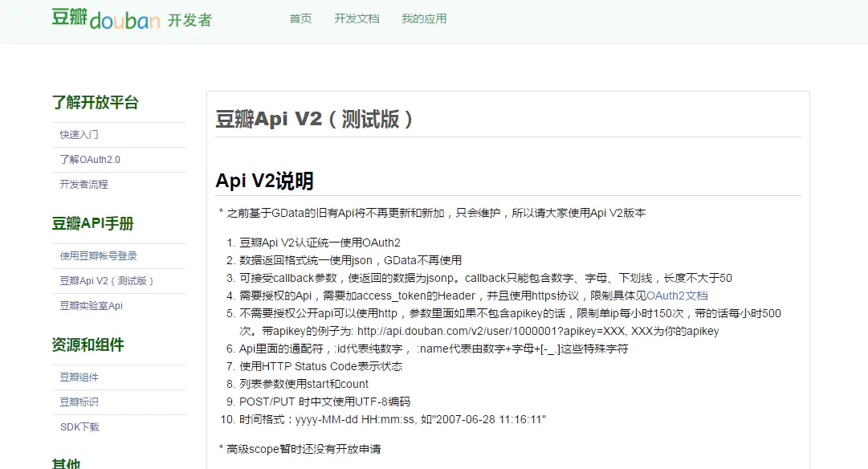Click list item 数据返回格式统一使用json
Viewport: 868px width, 469px height.
click(350, 260)
